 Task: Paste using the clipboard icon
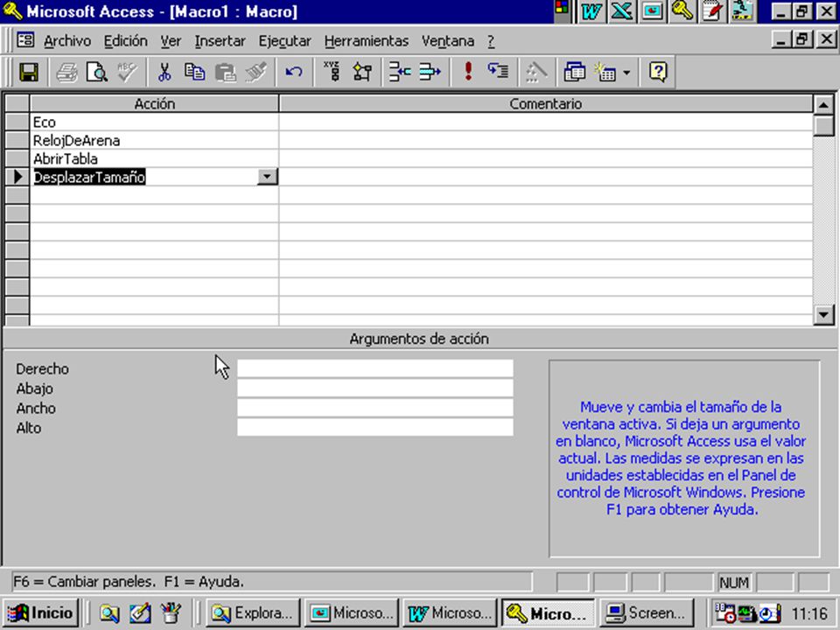click(x=226, y=72)
